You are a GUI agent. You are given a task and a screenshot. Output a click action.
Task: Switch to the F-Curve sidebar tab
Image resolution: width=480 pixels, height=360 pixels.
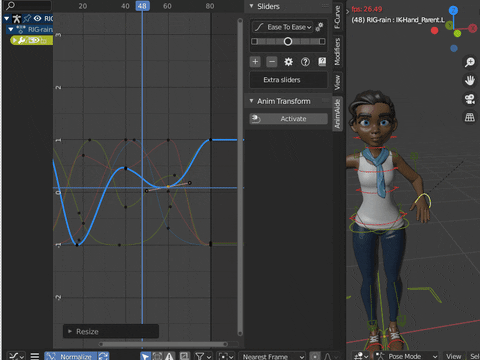click(337, 17)
